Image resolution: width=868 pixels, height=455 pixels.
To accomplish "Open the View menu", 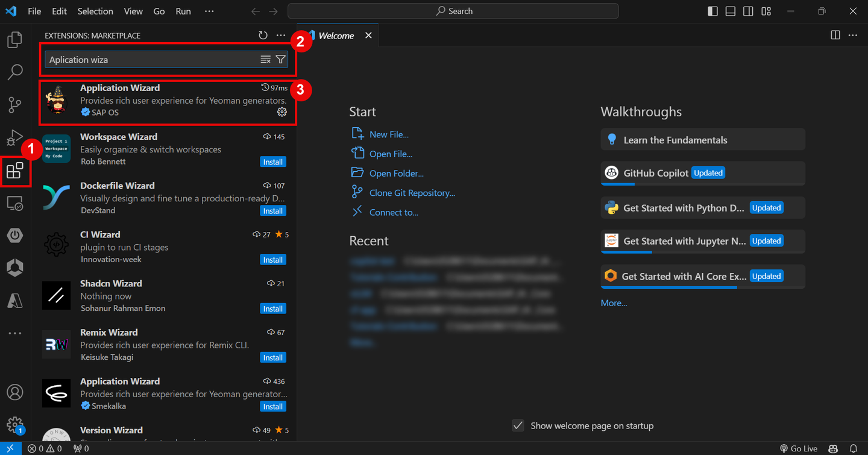I will click(x=133, y=11).
